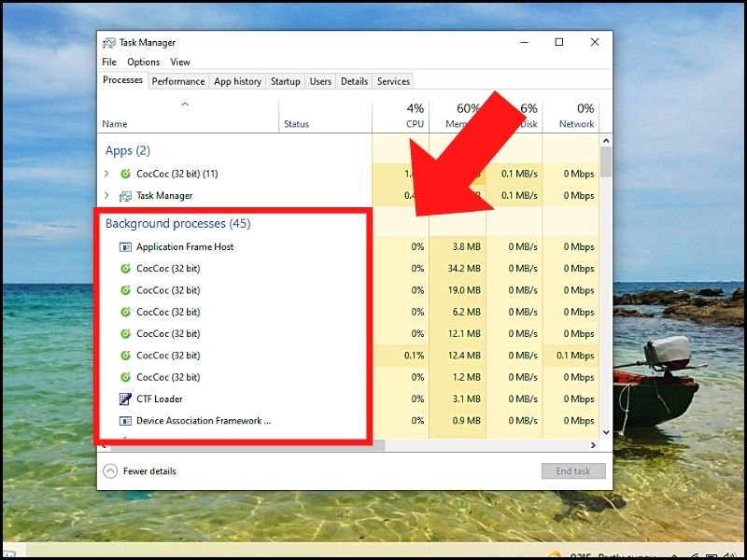This screenshot has height=560, width=747.
Task: Click the 0.1% CPU value
Action: pyautogui.click(x=414, y=356)
